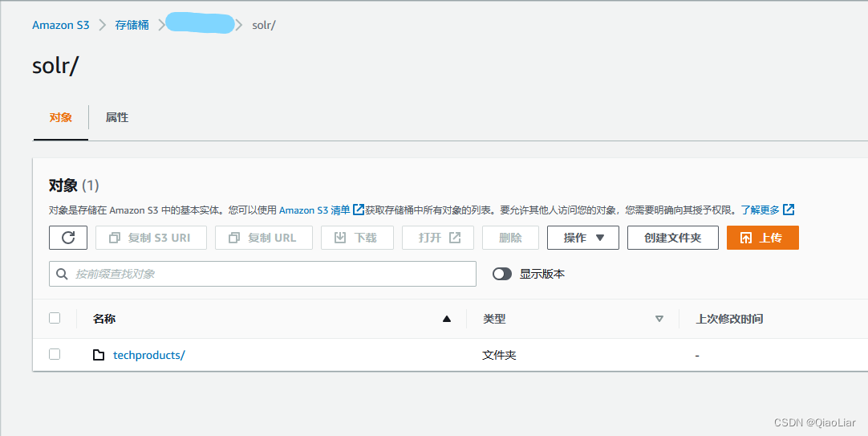Open Amazon S3 breadcrumb link

(x=60, y=25)
